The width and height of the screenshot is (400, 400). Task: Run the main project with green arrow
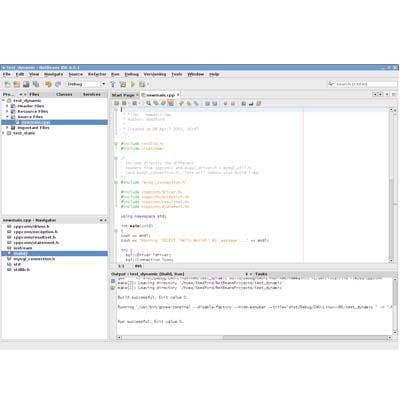click(133, 84)
